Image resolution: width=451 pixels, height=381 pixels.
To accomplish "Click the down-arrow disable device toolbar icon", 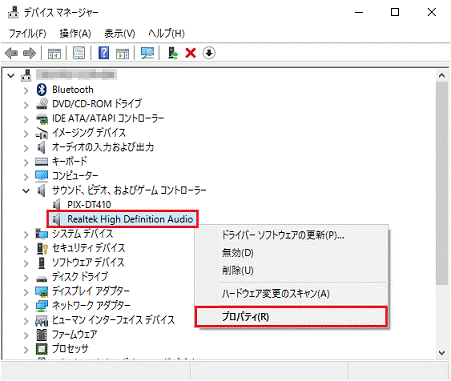I will click(x=209, y=53).
